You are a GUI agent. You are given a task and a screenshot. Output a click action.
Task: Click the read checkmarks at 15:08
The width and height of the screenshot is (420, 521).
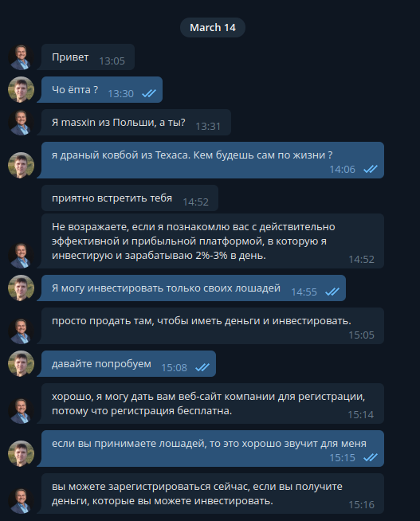click(x=202, y=367)
